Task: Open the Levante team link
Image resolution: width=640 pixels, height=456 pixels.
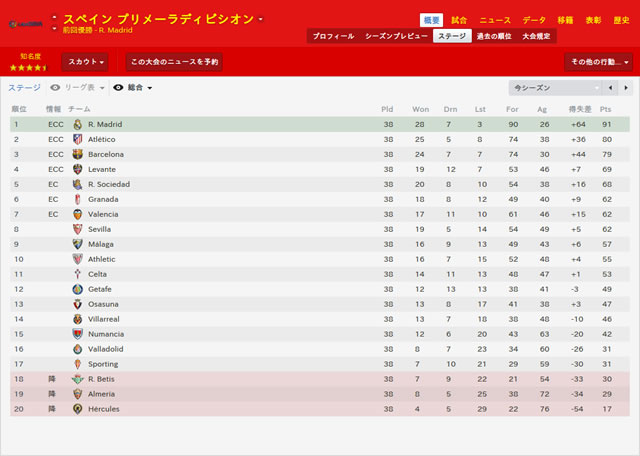Action: pos(102,169)
